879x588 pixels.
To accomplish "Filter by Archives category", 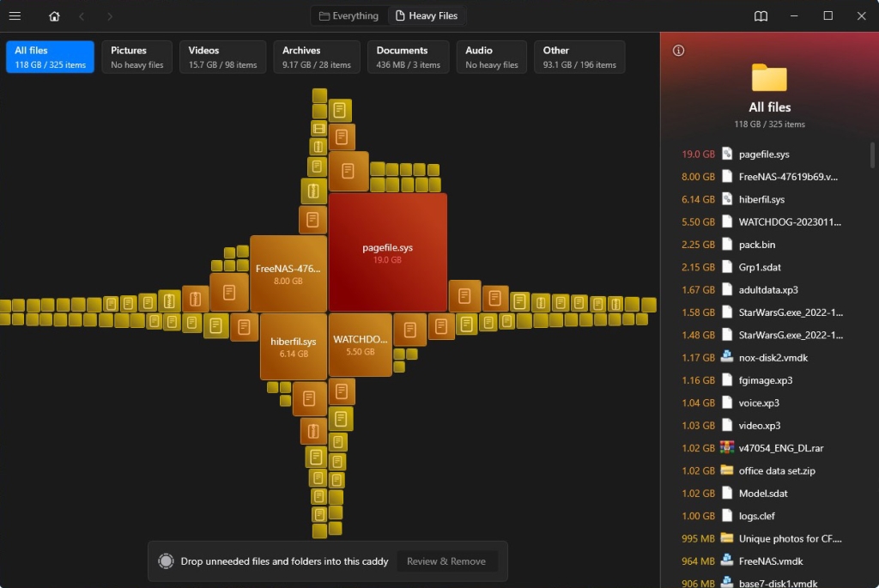I will pos(316,57).
